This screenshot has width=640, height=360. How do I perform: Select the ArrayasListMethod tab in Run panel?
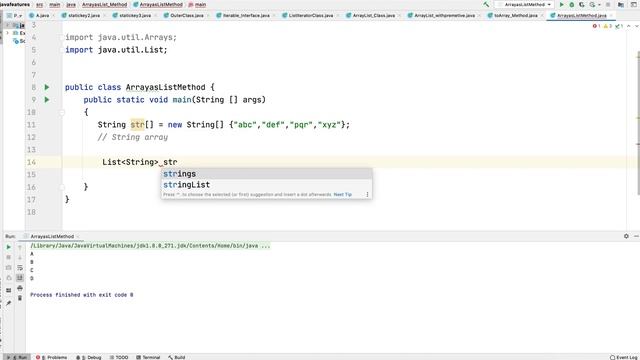pos(52,236)
